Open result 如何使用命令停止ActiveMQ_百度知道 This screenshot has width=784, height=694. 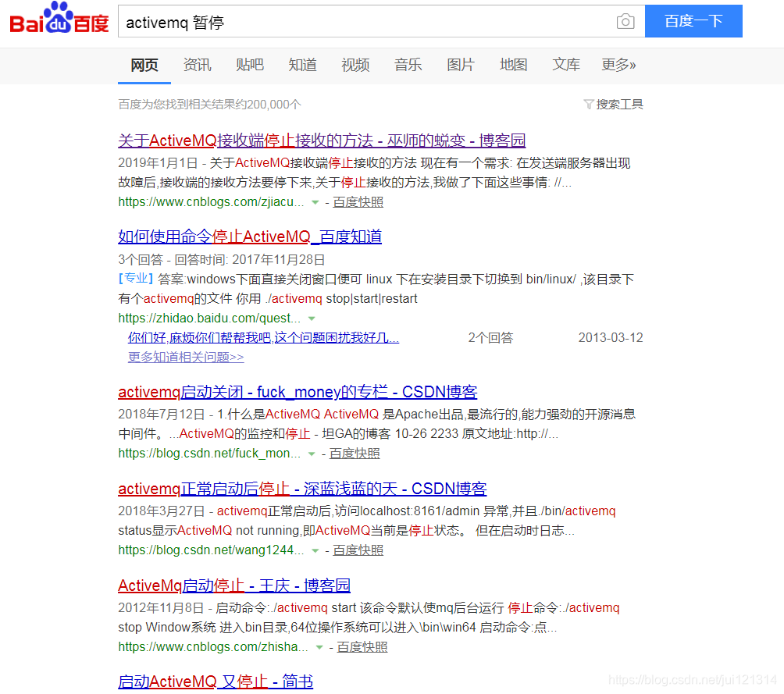[250, 237]
